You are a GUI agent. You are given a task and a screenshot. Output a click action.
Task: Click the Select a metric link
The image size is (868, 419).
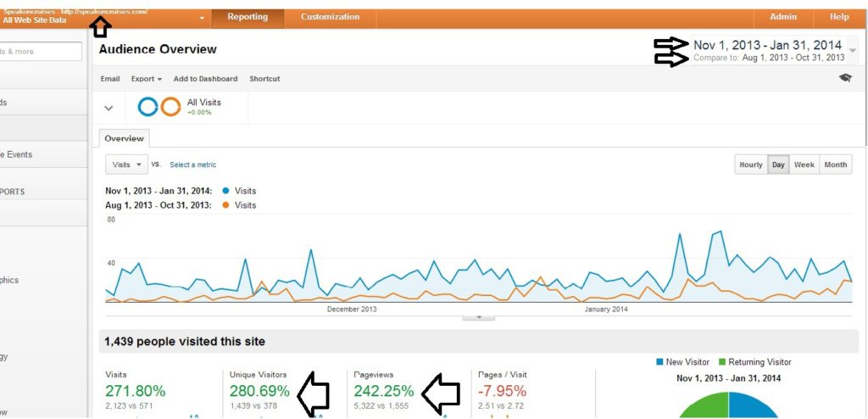coord(192,165)
